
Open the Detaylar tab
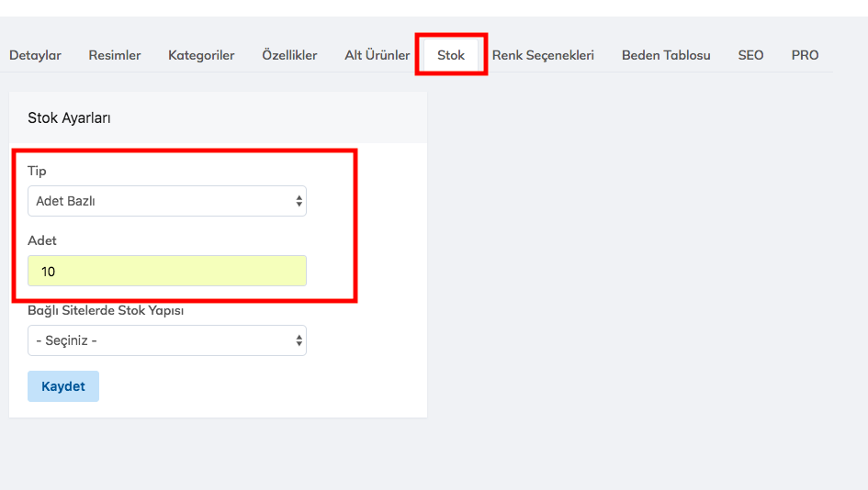point(35,55)
